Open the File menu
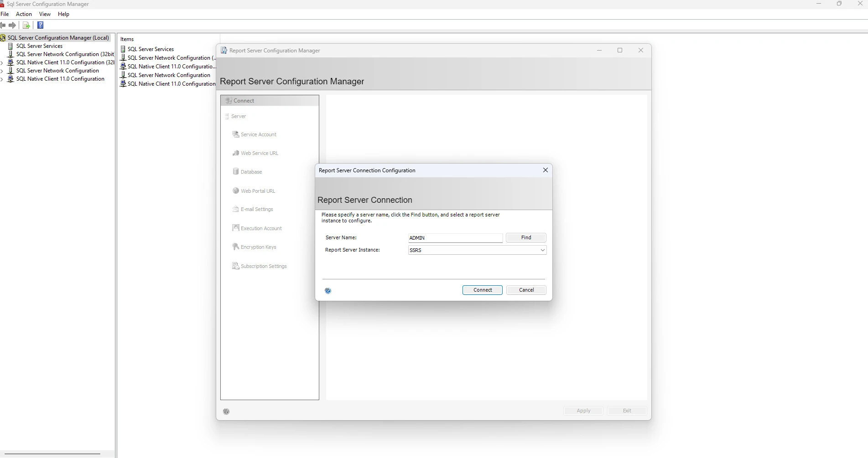 pos(5,14)
